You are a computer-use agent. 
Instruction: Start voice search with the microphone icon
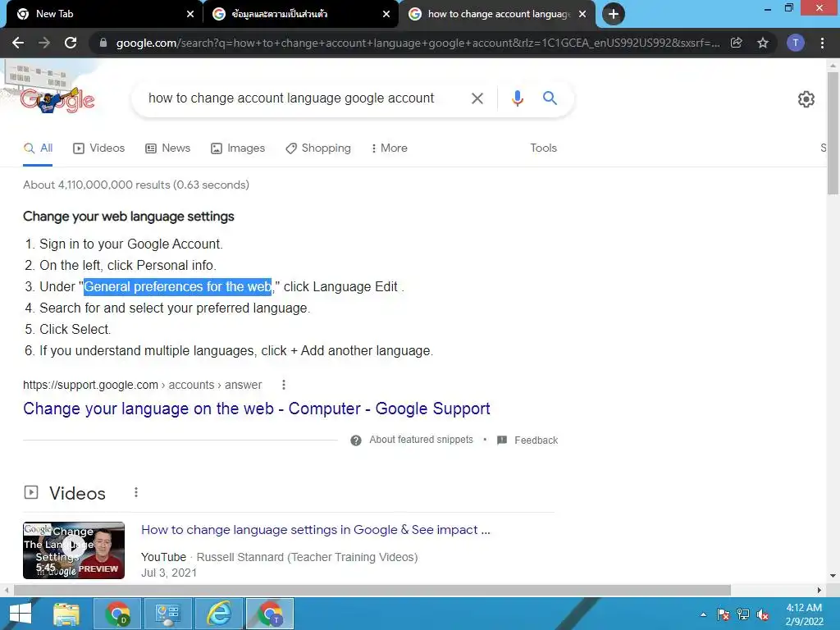pyautogui.click(x=517, y=98)
